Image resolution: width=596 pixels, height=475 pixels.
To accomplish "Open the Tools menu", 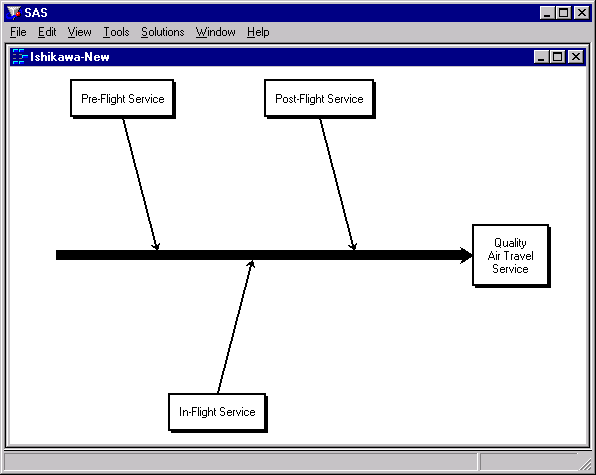I will pyautogui.click(x=116, y=32).
